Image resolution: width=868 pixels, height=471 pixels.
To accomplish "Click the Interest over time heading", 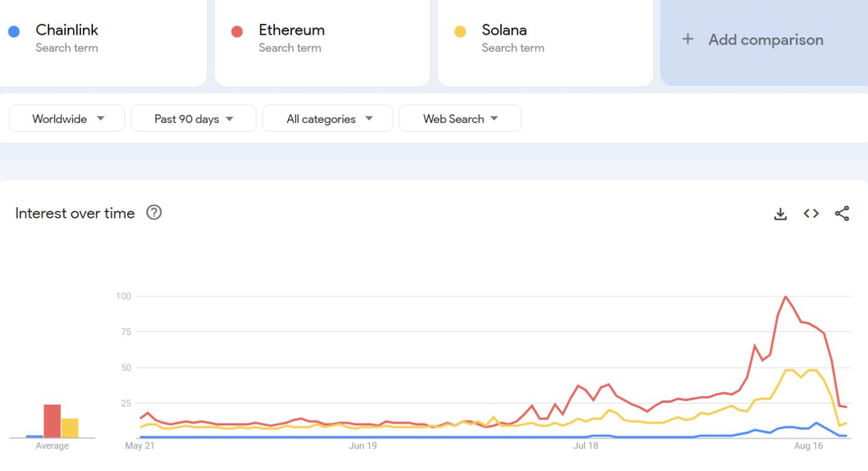I will coord(74,213).
